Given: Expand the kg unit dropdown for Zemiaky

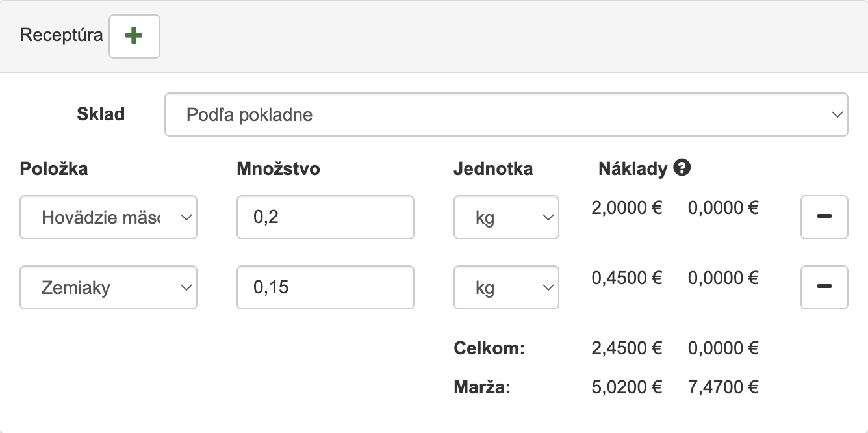Looking at the screenshot, I should click(x=505, y=287).
